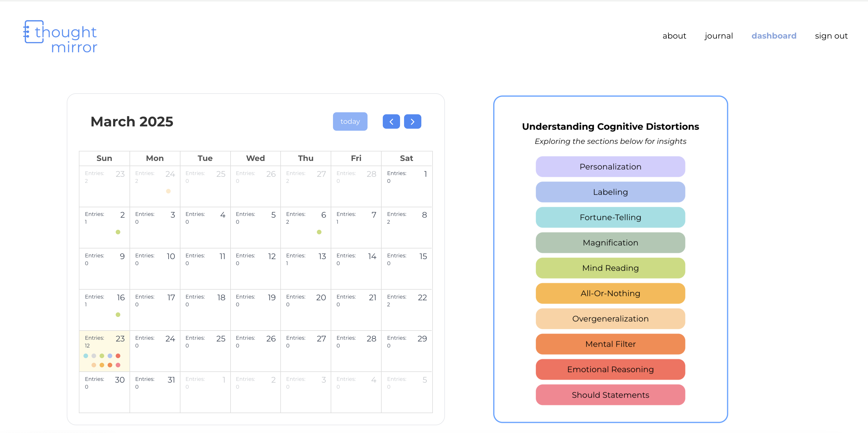Screen dimensions: 868x433
Task: Click the teal dot on March 23
Action: point(85,356)
